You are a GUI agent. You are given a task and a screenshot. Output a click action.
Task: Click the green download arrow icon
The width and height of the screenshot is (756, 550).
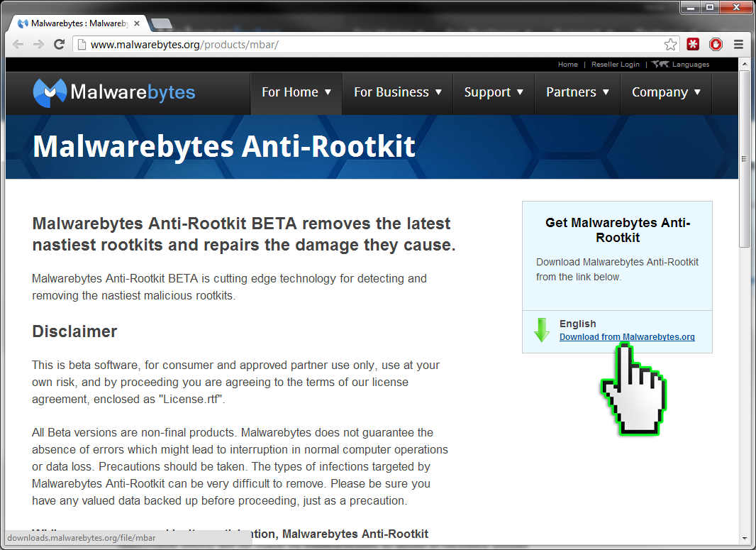point(542,330)
